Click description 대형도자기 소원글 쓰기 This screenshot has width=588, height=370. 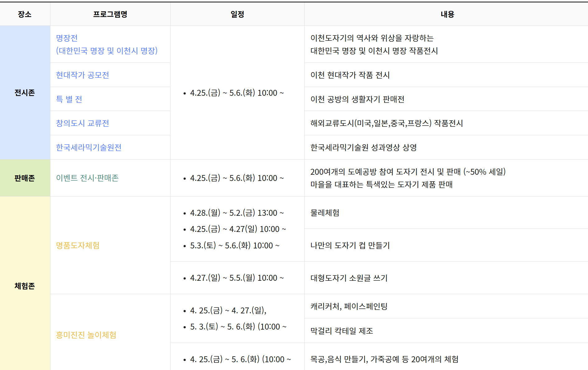pyautogui.click(x=349, y=278)
